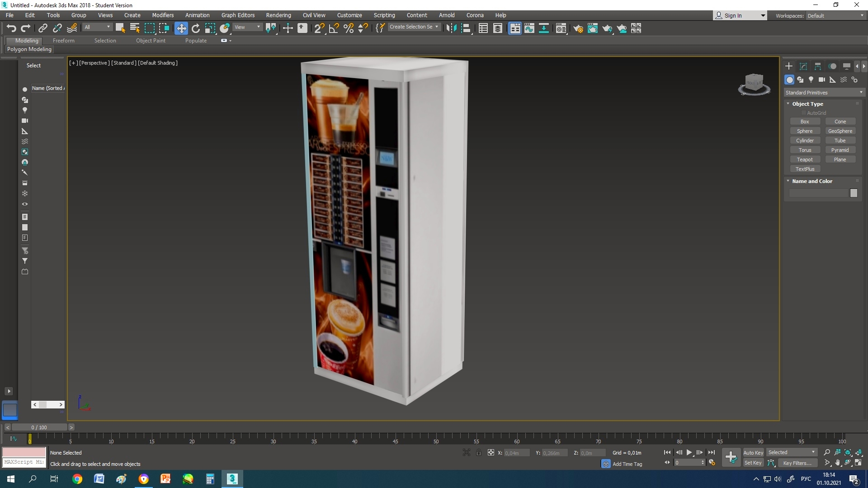Click the Teapot primitive button
868x488 pixels.
point(804,160)
